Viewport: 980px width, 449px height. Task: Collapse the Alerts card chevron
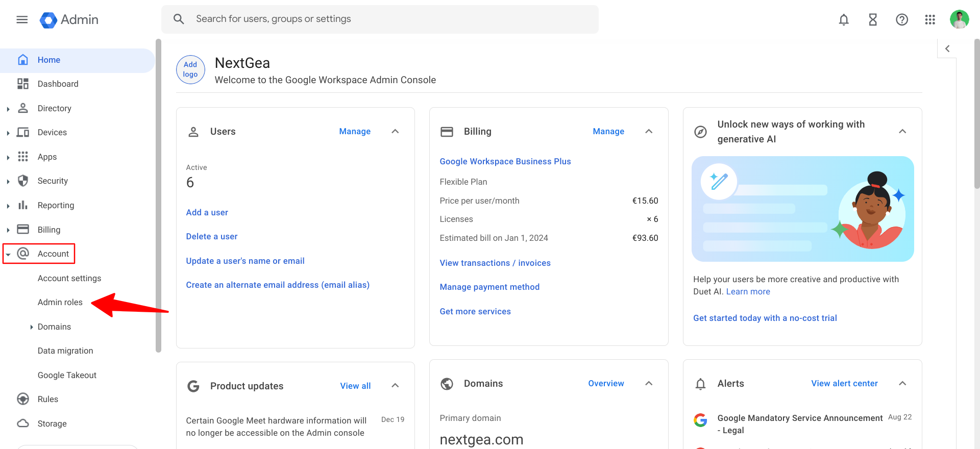[902, 383]
